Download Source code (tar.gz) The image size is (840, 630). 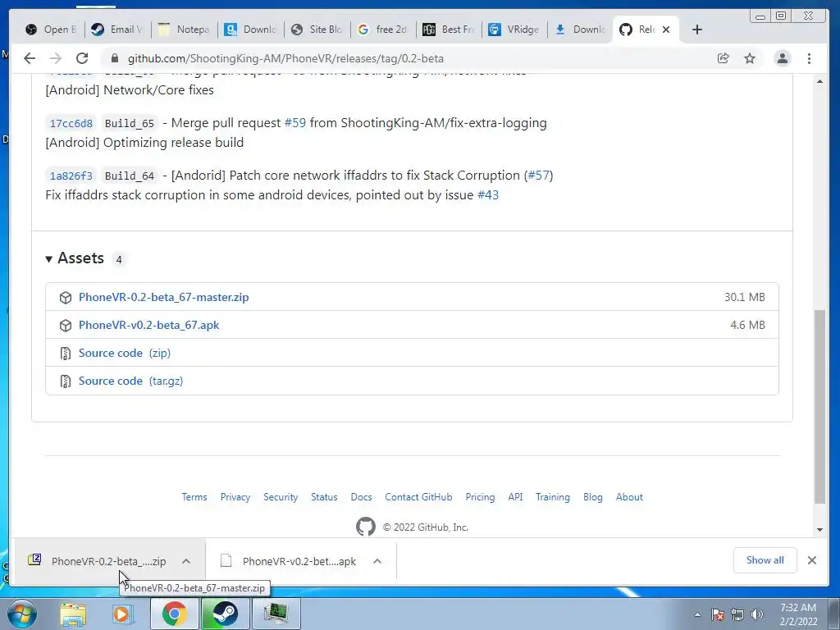click(130, 381)
